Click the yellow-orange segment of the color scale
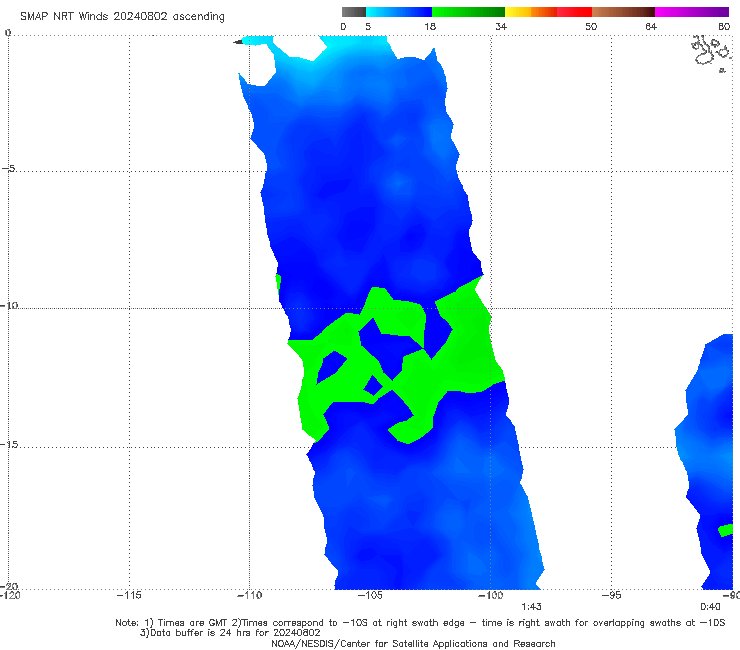This screenshot has width=740, height=650. [531, 12]
